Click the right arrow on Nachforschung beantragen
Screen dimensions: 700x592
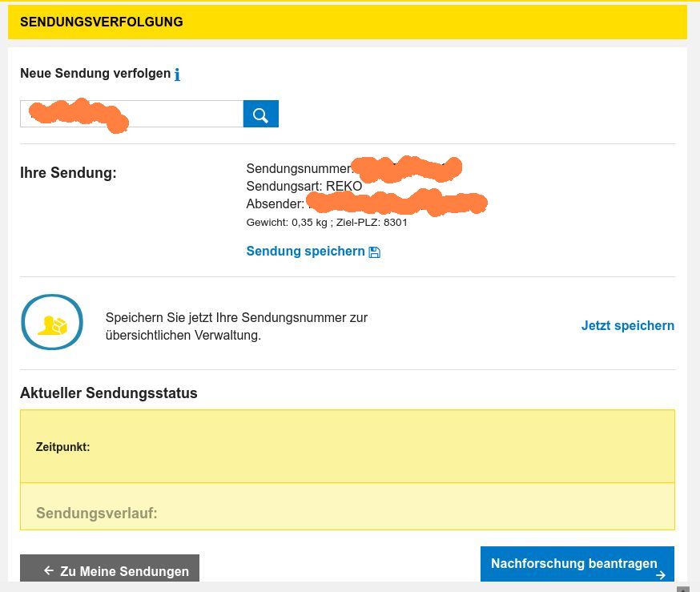click(x=660, y=574)
